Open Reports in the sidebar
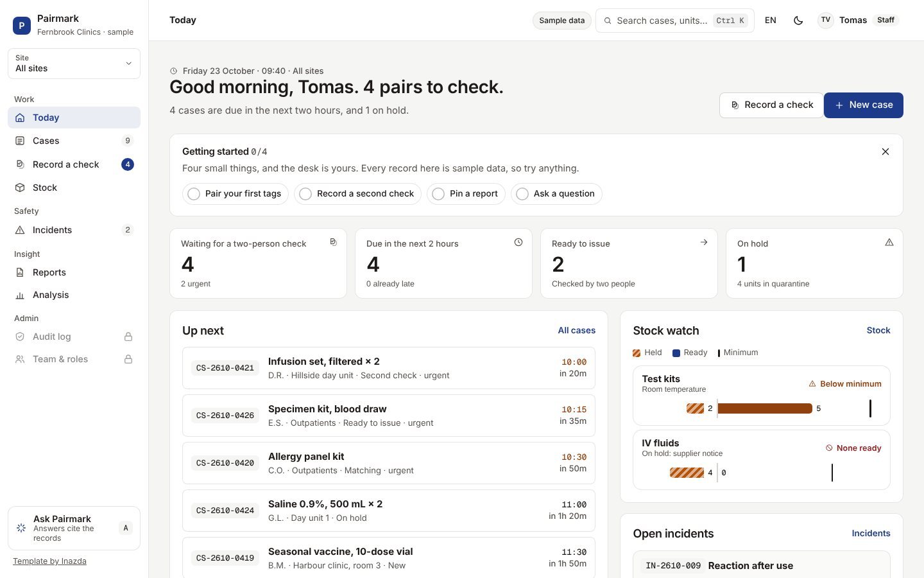The height and width of the screenshot is (578, 924). [x=74, y=272]
